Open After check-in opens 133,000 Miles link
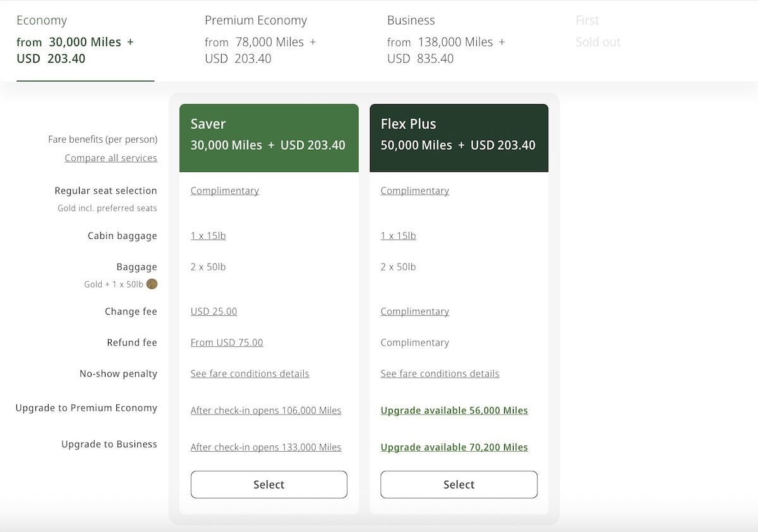Viewport: 758px width, 532px height. coord(266,447)
